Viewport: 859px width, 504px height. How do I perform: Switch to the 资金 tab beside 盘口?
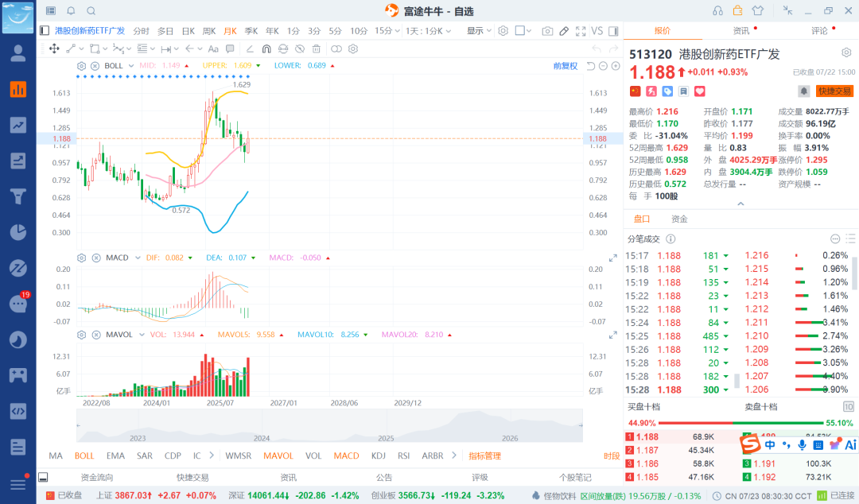(679, 219)
